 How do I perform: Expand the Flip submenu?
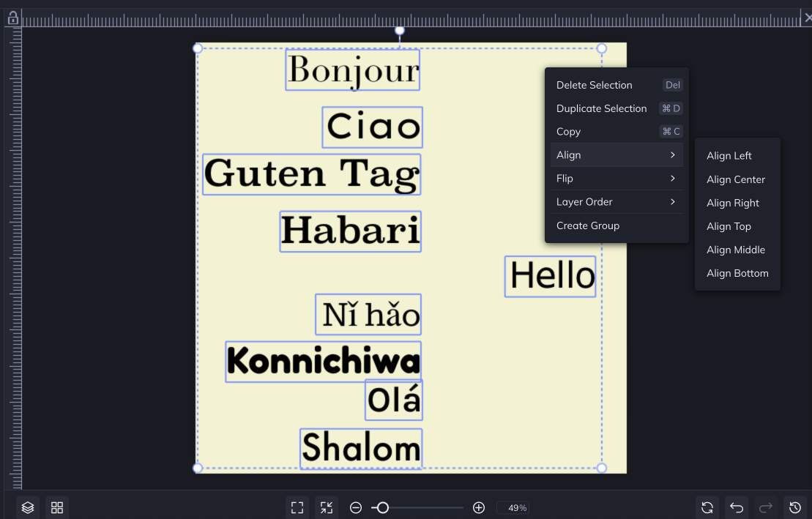pyautogui.click(x=616, y=179)
